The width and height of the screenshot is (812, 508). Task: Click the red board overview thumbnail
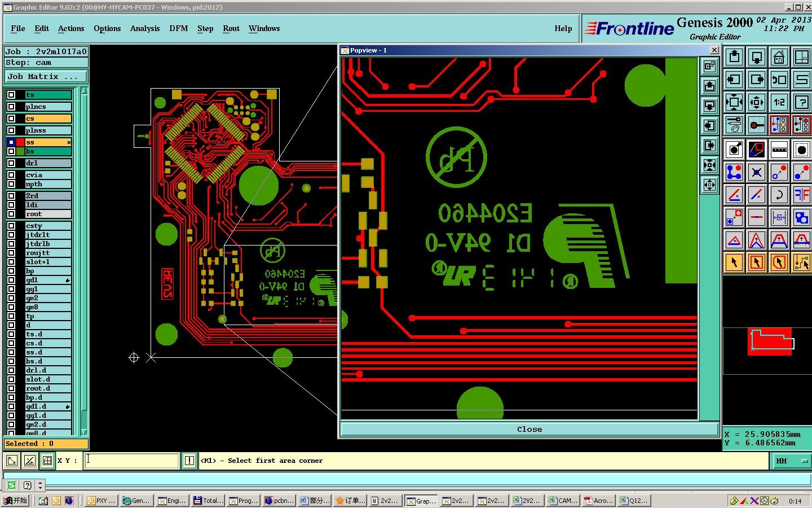pos(771,341)
